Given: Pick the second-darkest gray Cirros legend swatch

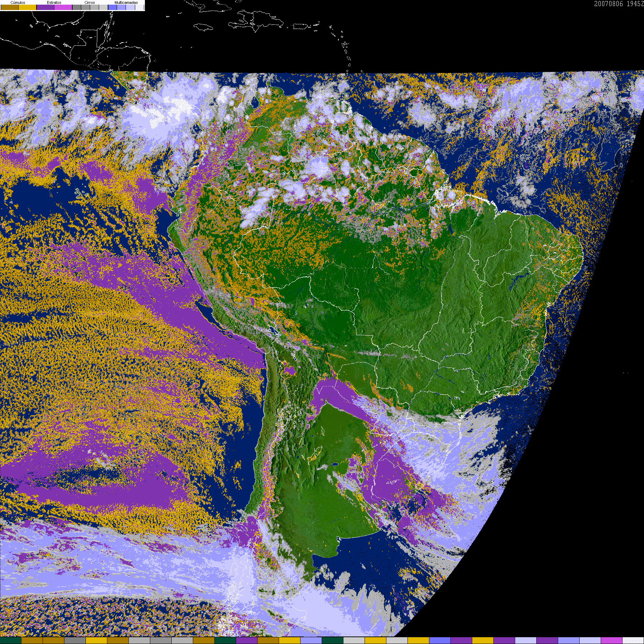Looking at the screenshot, I should (86, 7).
